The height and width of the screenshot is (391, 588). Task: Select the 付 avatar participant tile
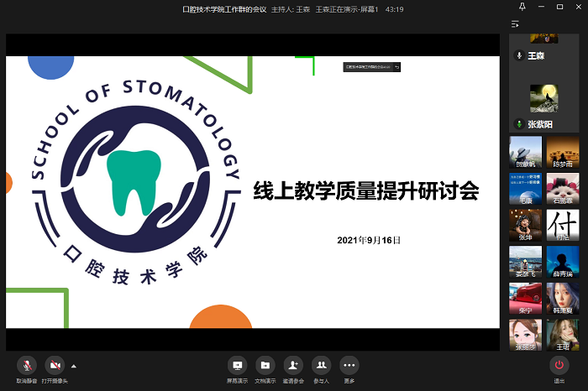click(563, 226)
